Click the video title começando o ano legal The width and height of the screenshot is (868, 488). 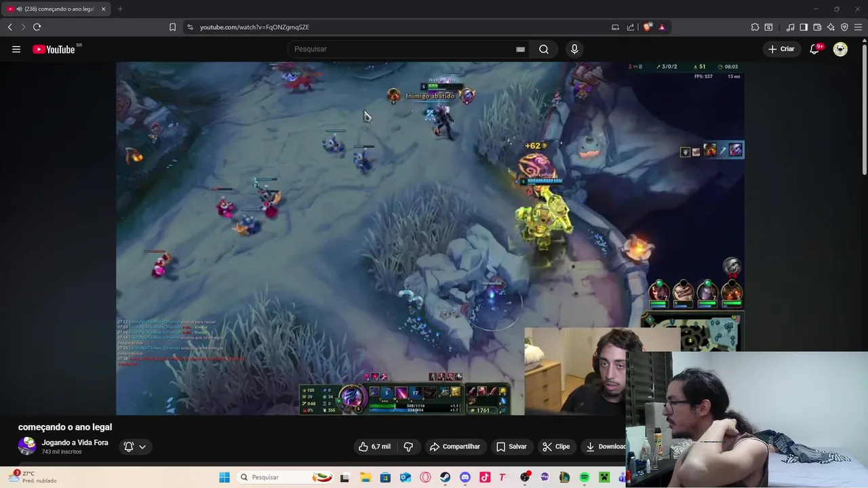click(x=65, y=427)
